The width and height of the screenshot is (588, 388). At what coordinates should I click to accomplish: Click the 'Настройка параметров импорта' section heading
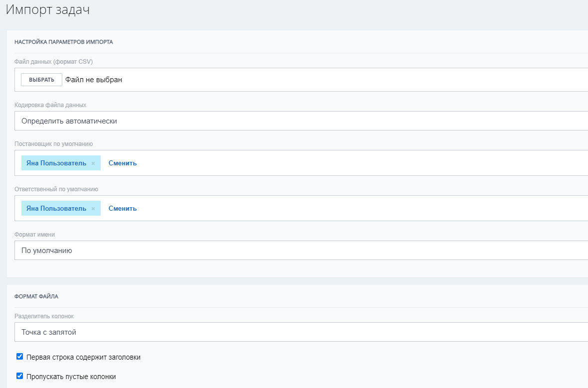64,42
